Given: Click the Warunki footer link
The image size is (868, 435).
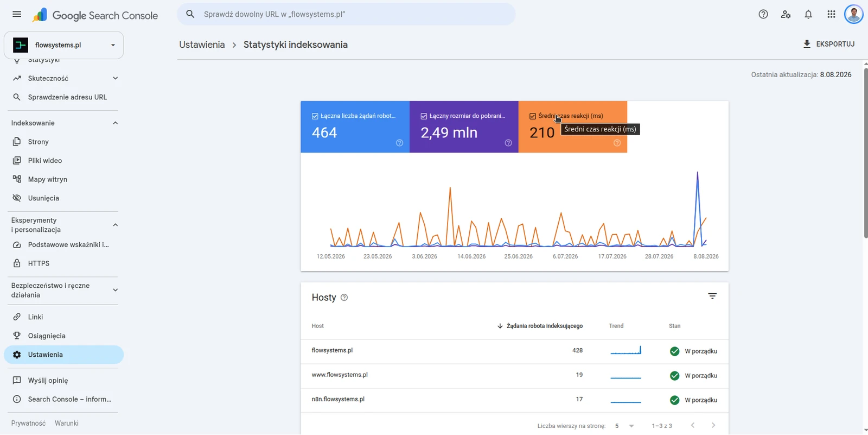Looking at the screenshot, I should click(67, 424).
